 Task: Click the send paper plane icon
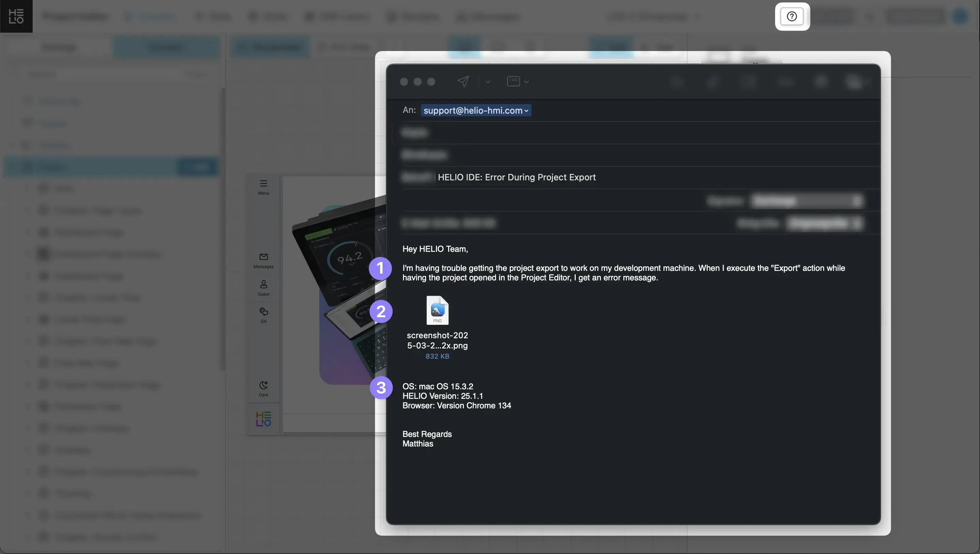[463, 81]
